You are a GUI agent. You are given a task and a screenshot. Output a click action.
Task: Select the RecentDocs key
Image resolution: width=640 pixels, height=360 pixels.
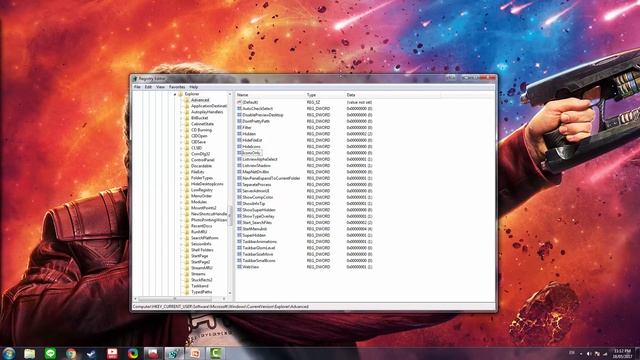(202, 226)
